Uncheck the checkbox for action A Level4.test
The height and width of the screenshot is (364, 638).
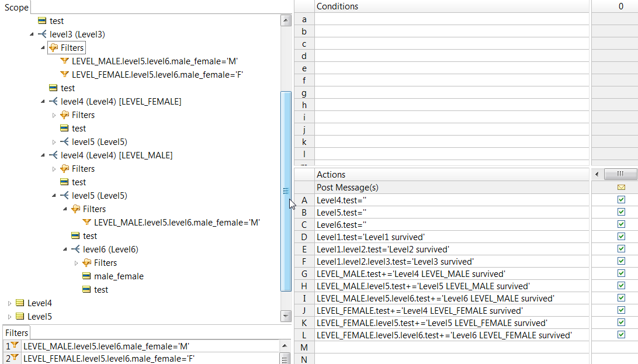[621, 200]
